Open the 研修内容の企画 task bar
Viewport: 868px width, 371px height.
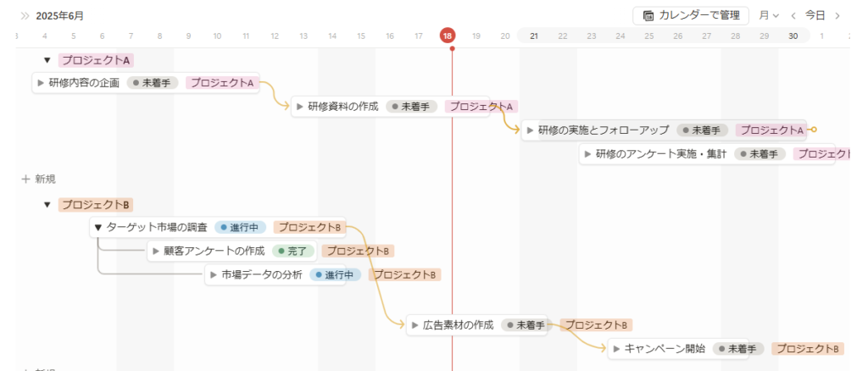coord(146,84)
